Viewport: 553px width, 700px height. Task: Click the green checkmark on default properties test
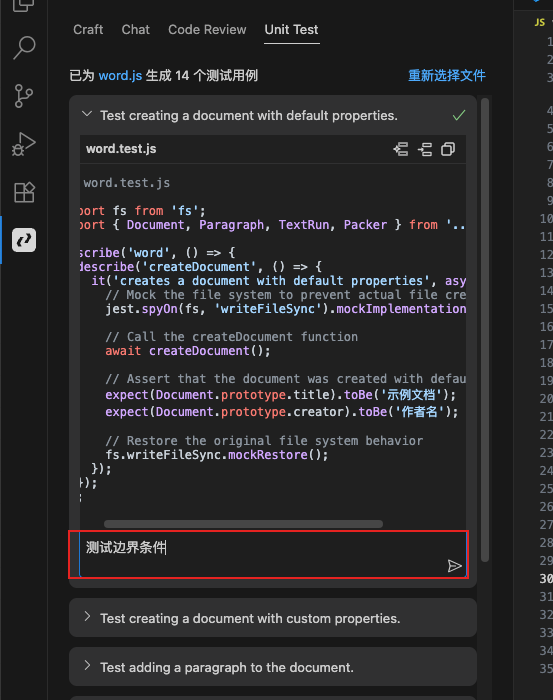pyautogui.click(x=459, y=116)
